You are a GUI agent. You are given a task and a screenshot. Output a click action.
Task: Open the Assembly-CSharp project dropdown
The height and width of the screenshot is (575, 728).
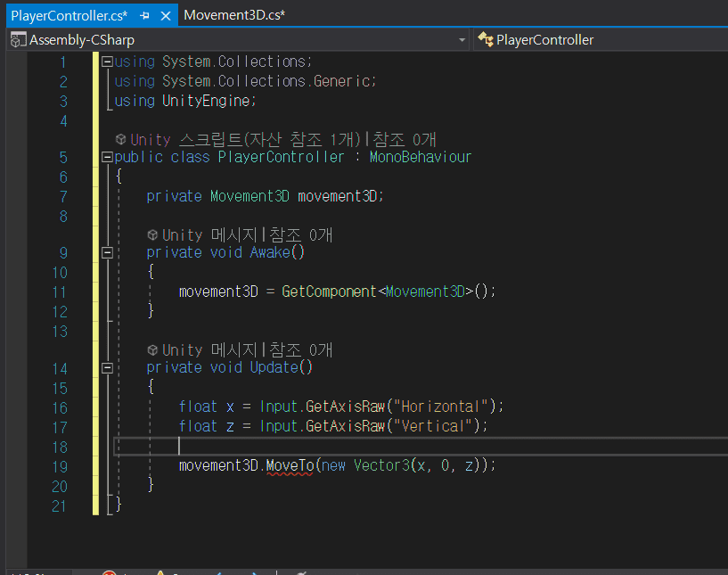tap(462, 40)
